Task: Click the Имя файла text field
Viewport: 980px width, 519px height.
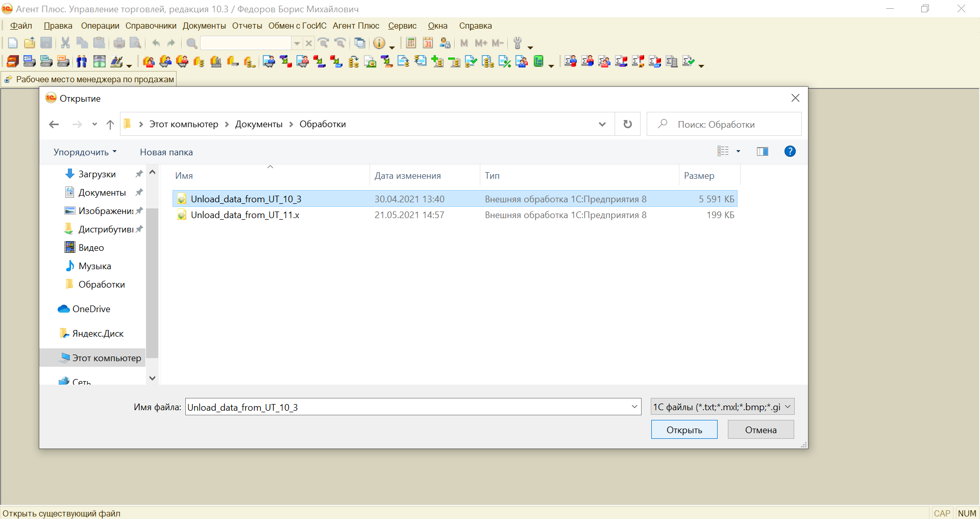Action: pyautogui.click(x=407, y=407)
